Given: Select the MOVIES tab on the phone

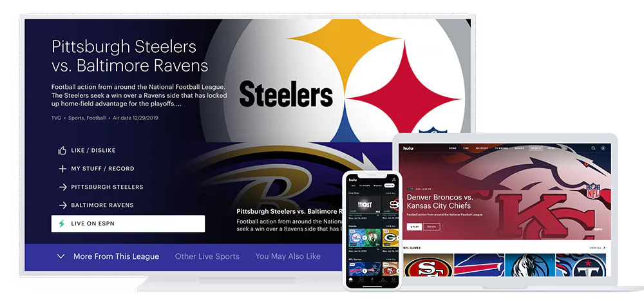Looking at the screenshot, I should pos(377,185).
